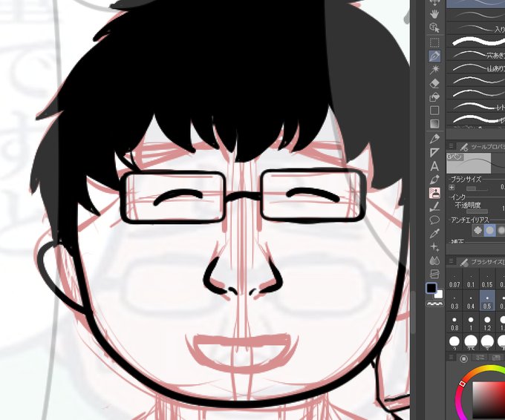This screenshot has height=420, width=505.
Task: Select the レト brush preset
Action: [x=476, y=107]
